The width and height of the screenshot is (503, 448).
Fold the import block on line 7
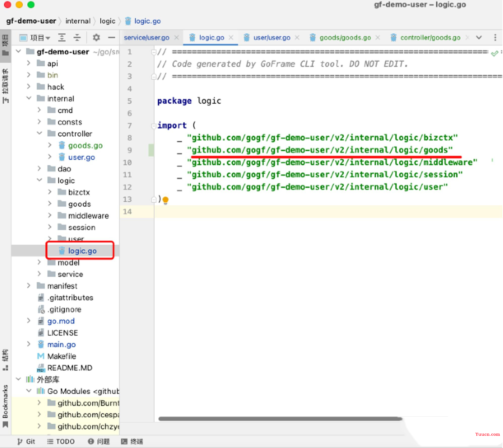pos(153,126)
